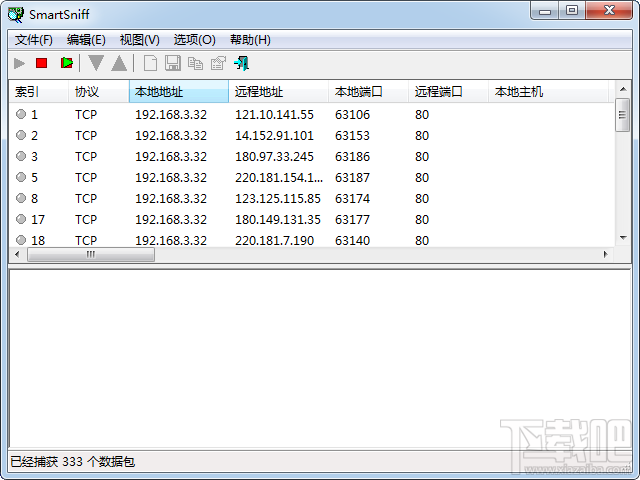The height and width of the screenshot is (480, 640).
Task: Select remote address 14.152.91.101
Action: click(x=274, y=136)
